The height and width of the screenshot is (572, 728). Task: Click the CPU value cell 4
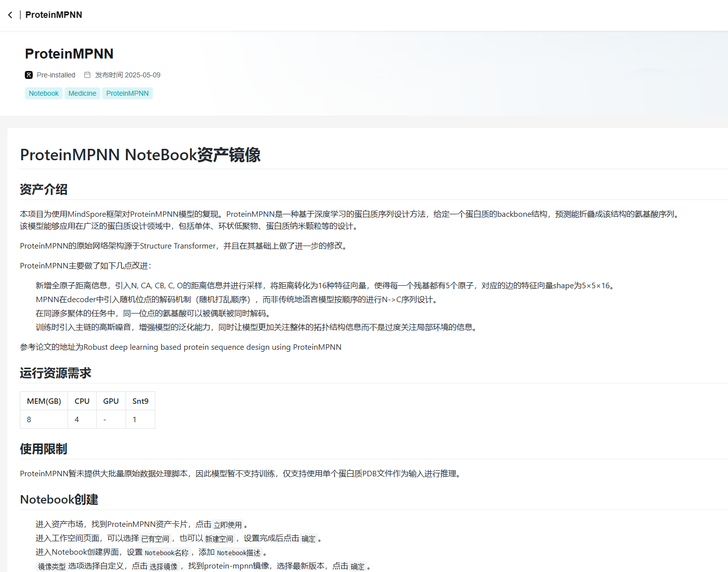pos(82,419)
